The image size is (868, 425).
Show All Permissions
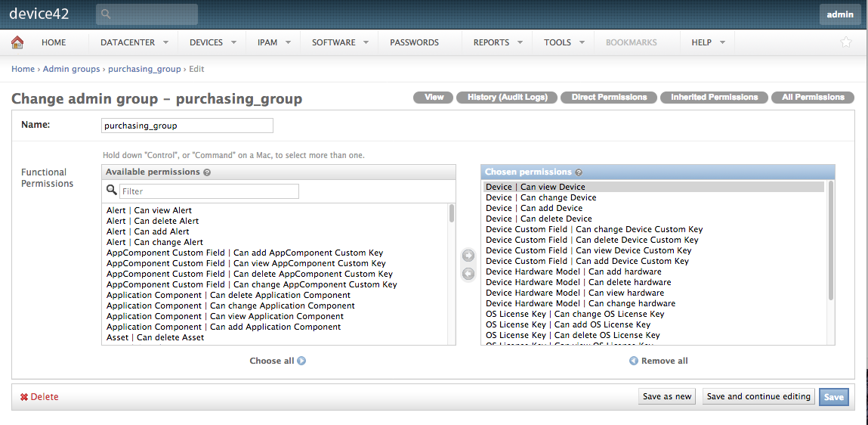(x=813, y=97)
